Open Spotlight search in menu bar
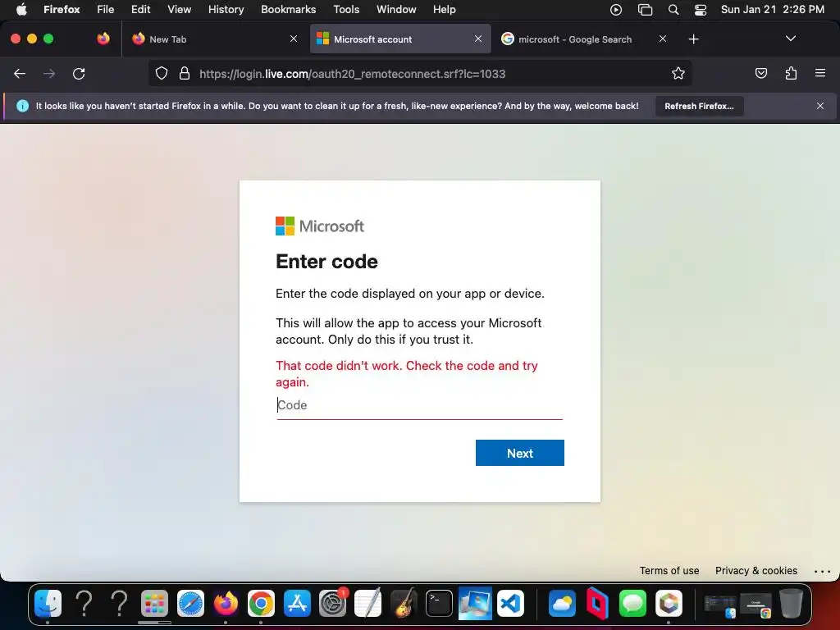 click(x=673, y=10)
